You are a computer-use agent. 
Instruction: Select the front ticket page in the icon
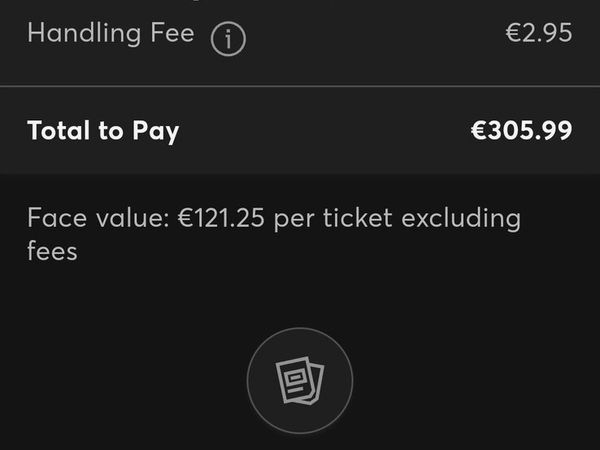tap(293, 379)
